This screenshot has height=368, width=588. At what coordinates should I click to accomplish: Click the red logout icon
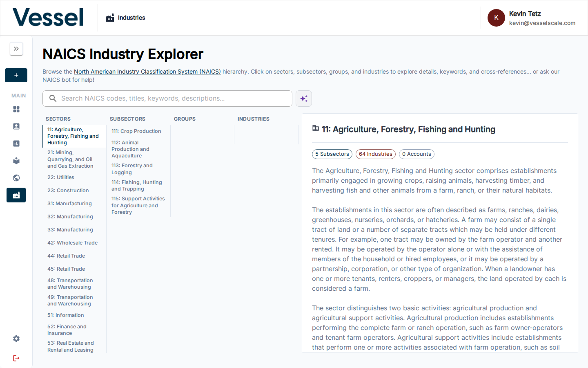point(16,358)
